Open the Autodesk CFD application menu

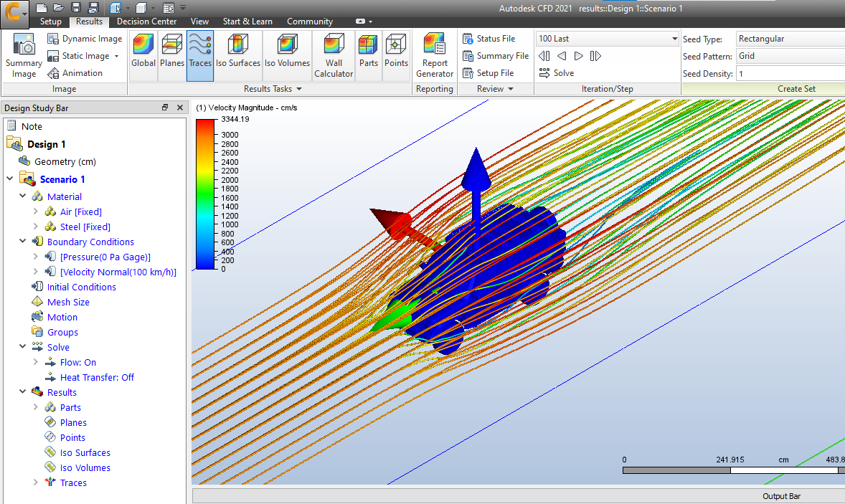14,13
